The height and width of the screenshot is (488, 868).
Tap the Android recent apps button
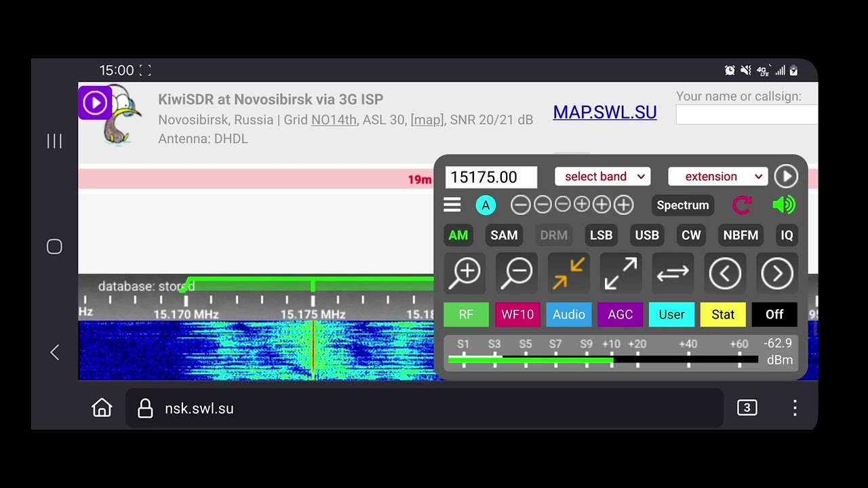tap(54, 141)
